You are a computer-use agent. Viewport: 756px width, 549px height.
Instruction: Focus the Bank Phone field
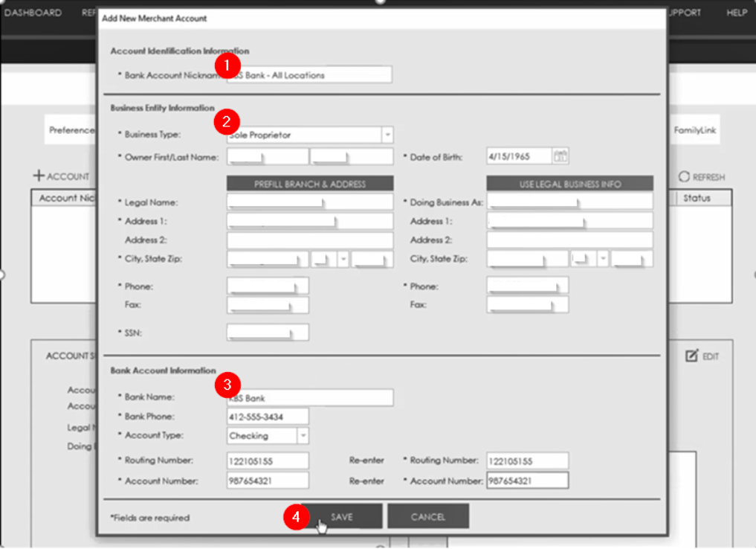268,417
